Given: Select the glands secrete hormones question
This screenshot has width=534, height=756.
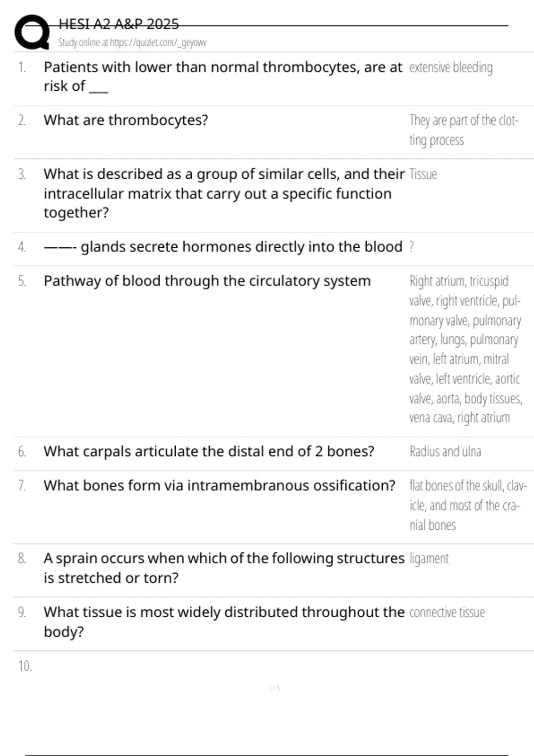Looking at the screenshot, I should [x=223, y=247].
